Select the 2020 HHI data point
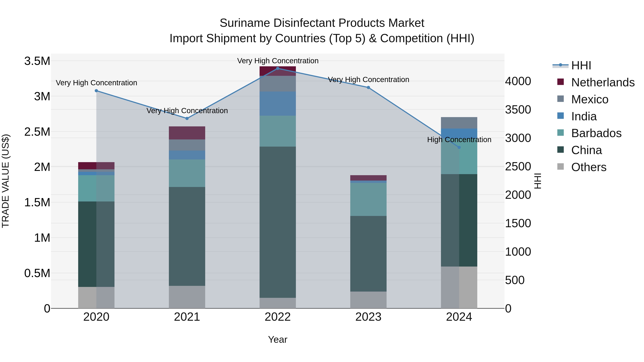This screenshot has height=362, width=644. (x=96, y=91)
